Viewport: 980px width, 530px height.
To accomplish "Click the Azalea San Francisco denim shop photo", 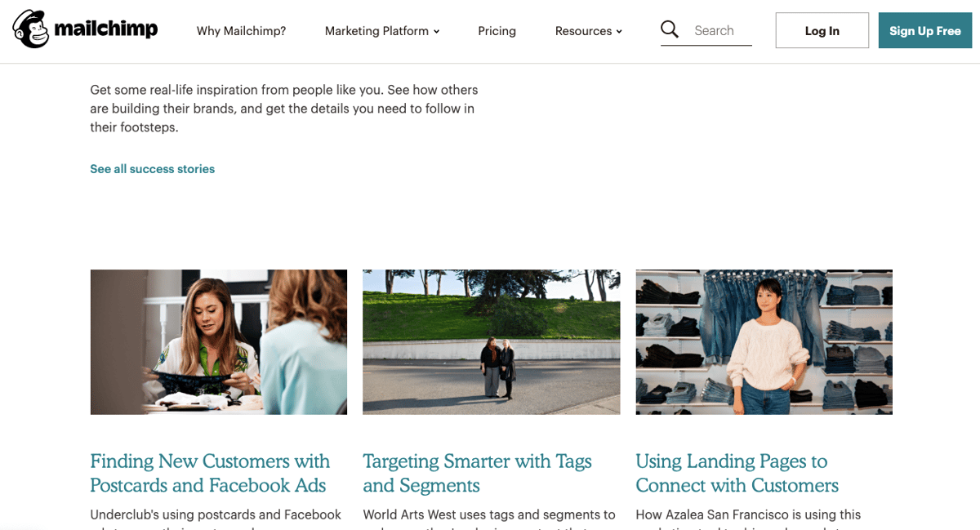I will [x=764, y=341].
